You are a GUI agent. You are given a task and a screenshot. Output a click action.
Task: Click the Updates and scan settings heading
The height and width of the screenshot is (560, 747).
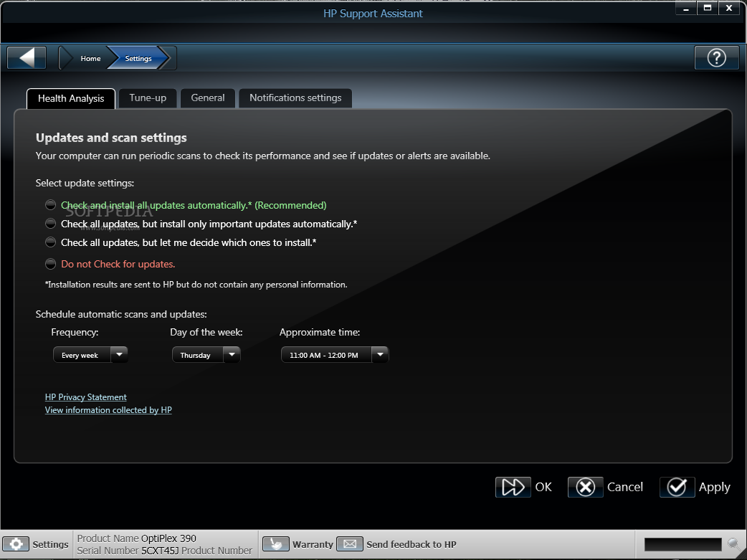[x=111, y=138]
